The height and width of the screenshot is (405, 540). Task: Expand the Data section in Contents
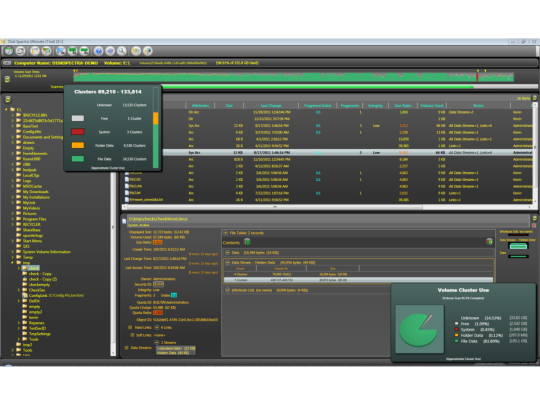click(227, 252)
